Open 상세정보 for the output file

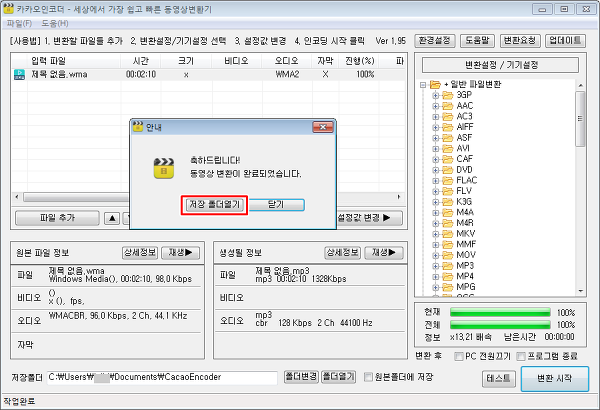343,253
